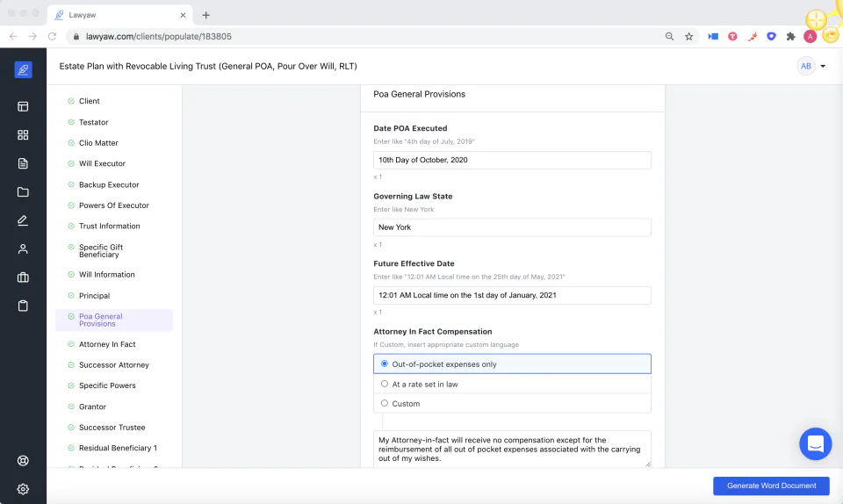The height and width of the screenshot is (504, 843).
Task: Click the Governing Law State input field
Action: (x=512, y=227)
